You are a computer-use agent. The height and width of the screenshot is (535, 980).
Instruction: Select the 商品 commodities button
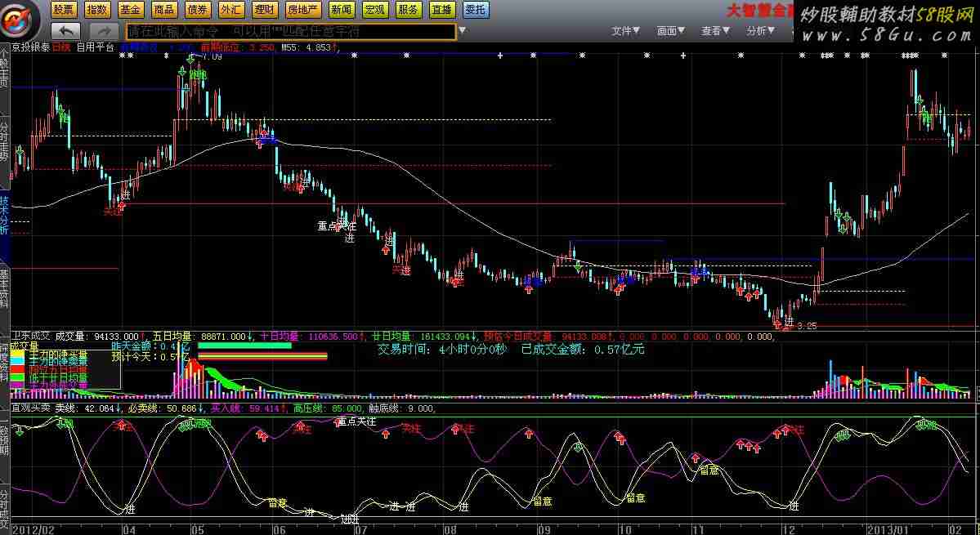(163, 9)
